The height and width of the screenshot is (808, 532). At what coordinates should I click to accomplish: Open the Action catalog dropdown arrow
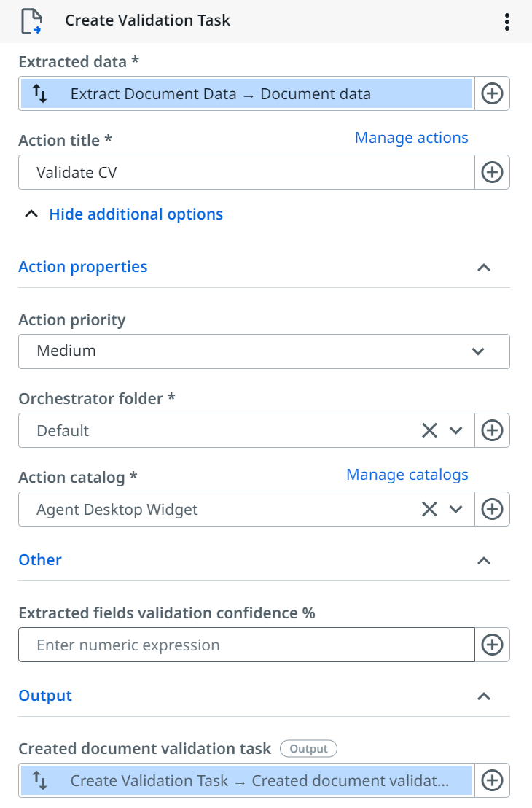click(456, 509)
